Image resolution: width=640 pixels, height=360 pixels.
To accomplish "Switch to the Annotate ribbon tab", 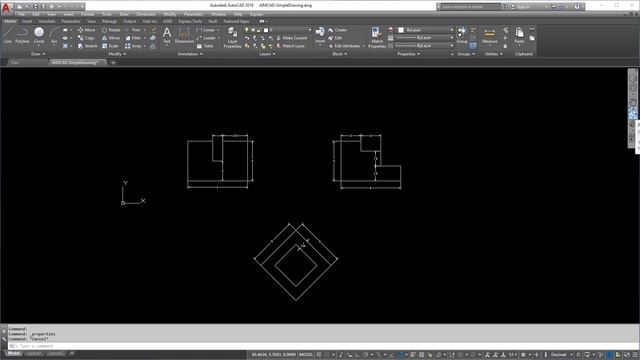I will [47, 21].
